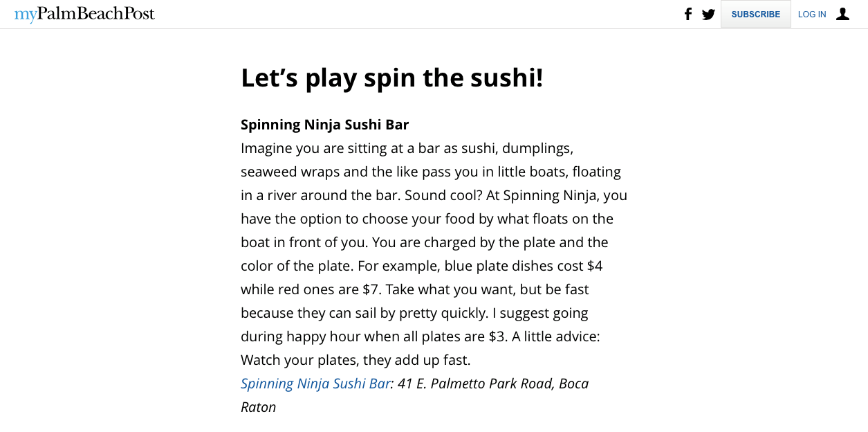Screen dimensions: 868x432
Task: Click the sentence "Watch your plates, they add up fast."
Action: pyautogui.click(x=355, y=360)
